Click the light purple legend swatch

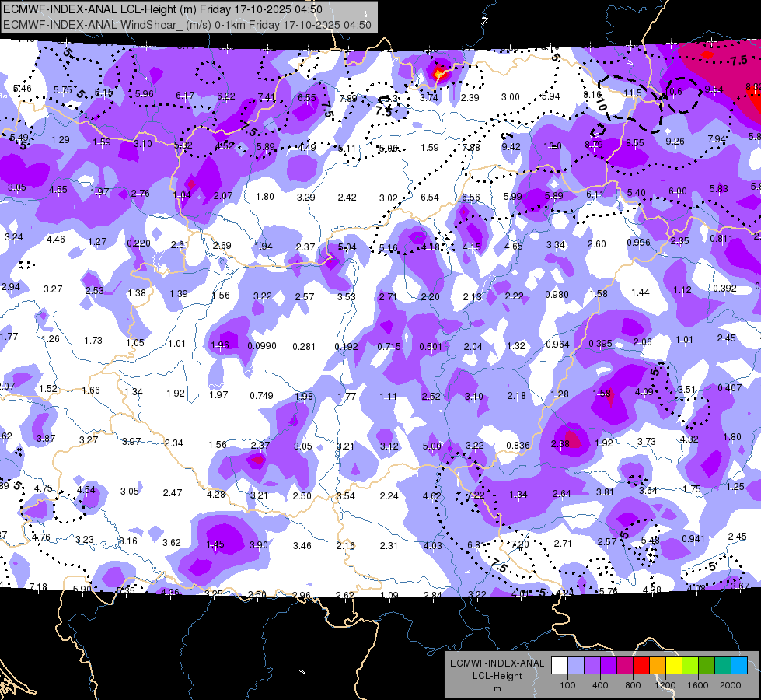pyautogui.click(x=592, y=666)
